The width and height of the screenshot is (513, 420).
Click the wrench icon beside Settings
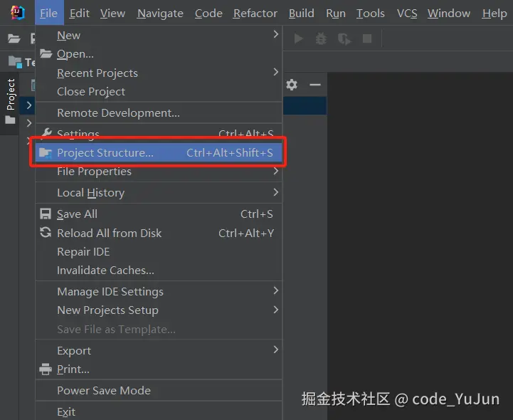tap(47, 132)
